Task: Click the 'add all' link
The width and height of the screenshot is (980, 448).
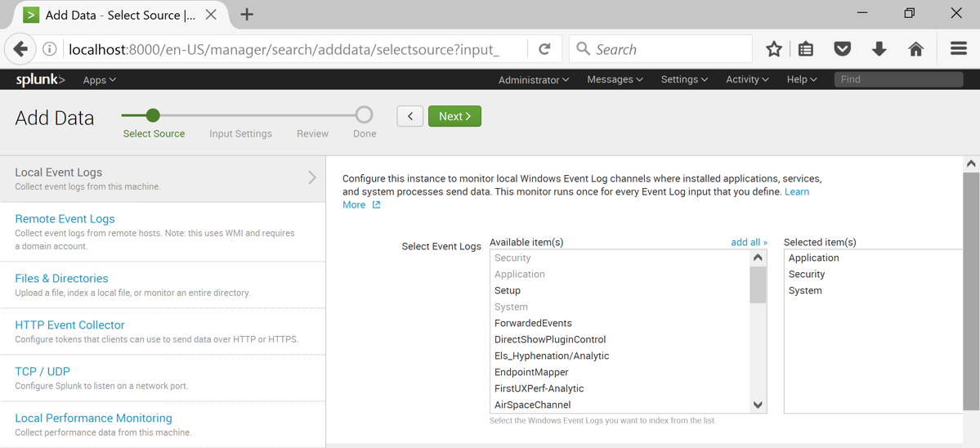Action: pos(749,242)
